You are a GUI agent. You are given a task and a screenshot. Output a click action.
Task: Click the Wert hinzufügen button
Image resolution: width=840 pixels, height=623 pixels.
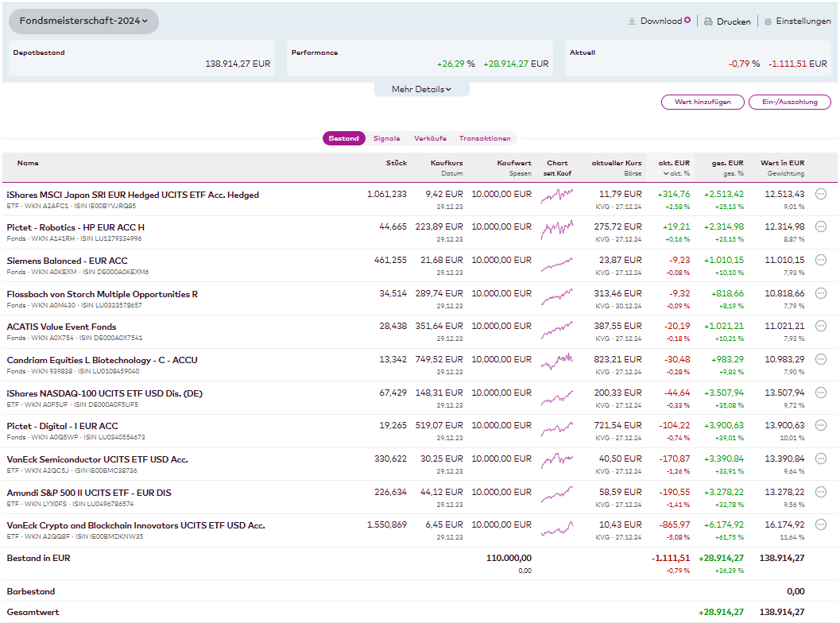point(703,102)
